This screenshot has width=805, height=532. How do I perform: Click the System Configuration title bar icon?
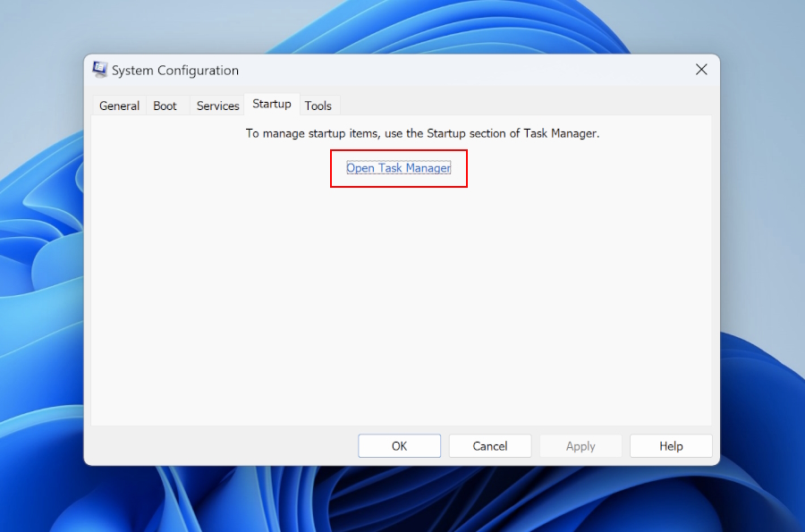100,70
